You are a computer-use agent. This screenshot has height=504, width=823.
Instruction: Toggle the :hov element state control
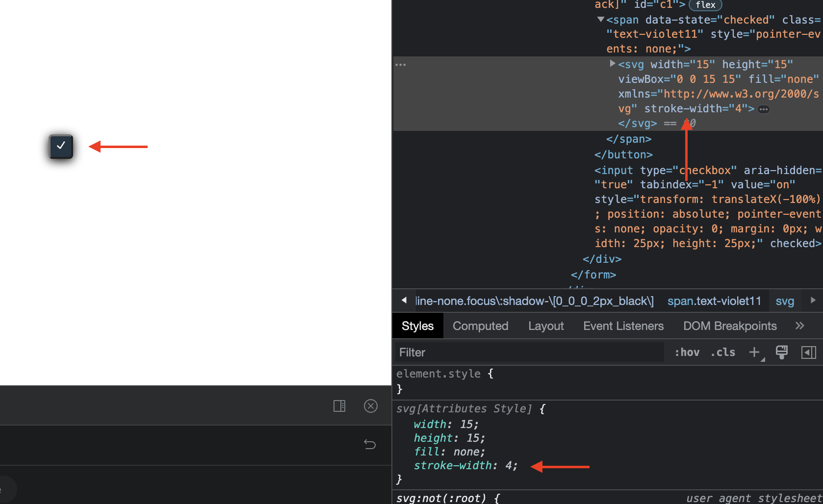point(687,352)
